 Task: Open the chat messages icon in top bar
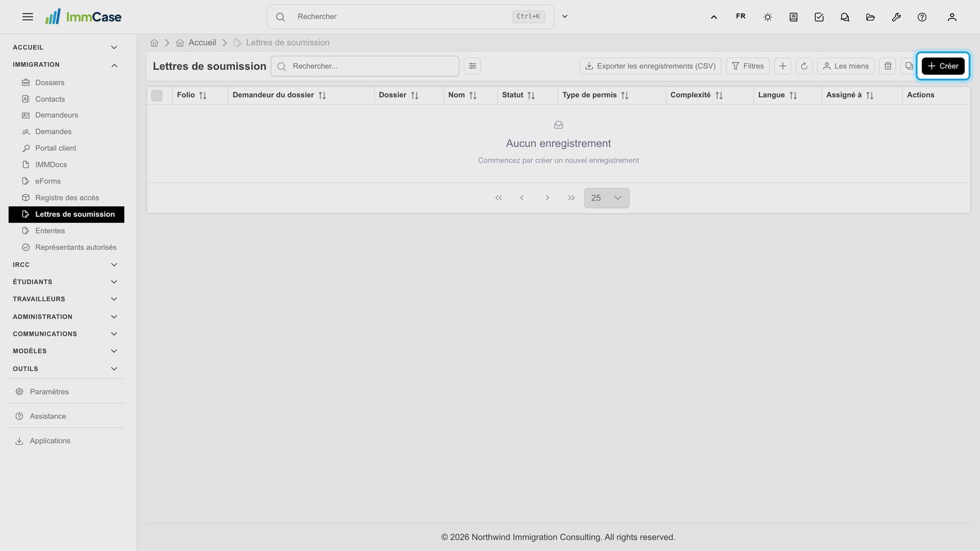pos(845,17)
